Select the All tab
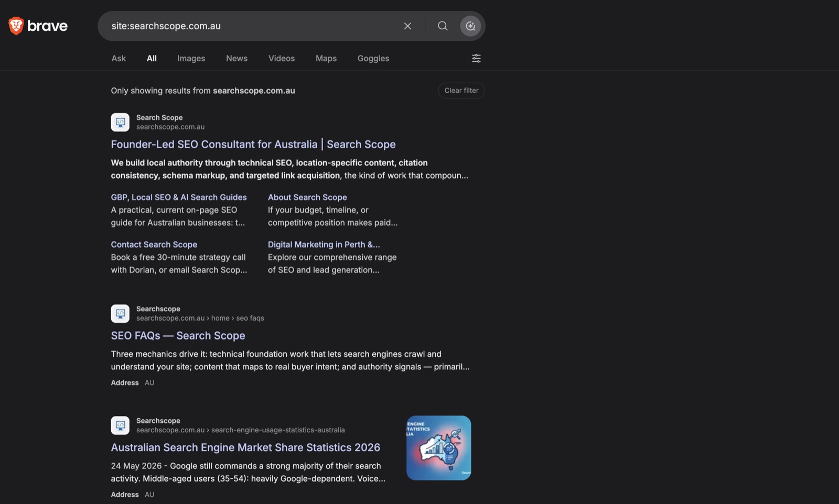Viewport: 839px width, 504px height. [152, 58]
